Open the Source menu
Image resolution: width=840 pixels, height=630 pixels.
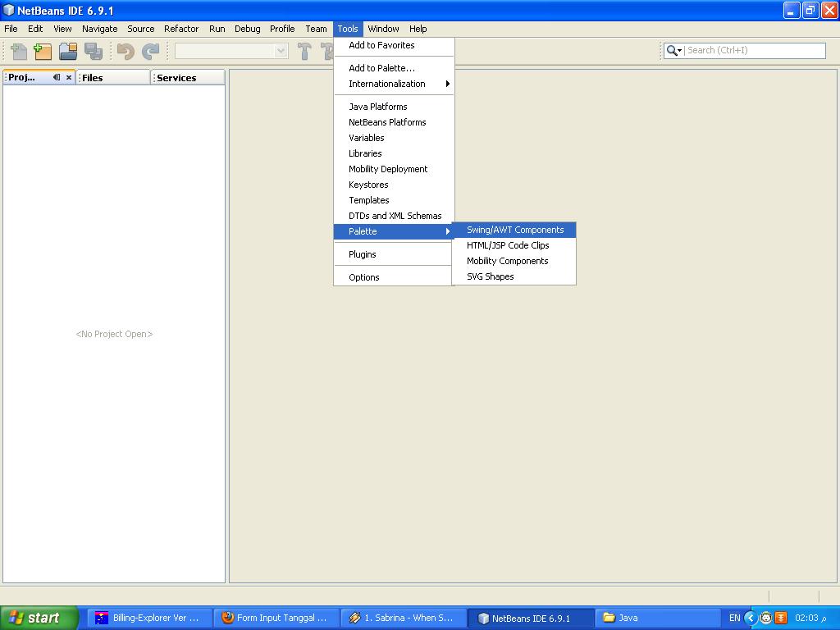[141, 29]
